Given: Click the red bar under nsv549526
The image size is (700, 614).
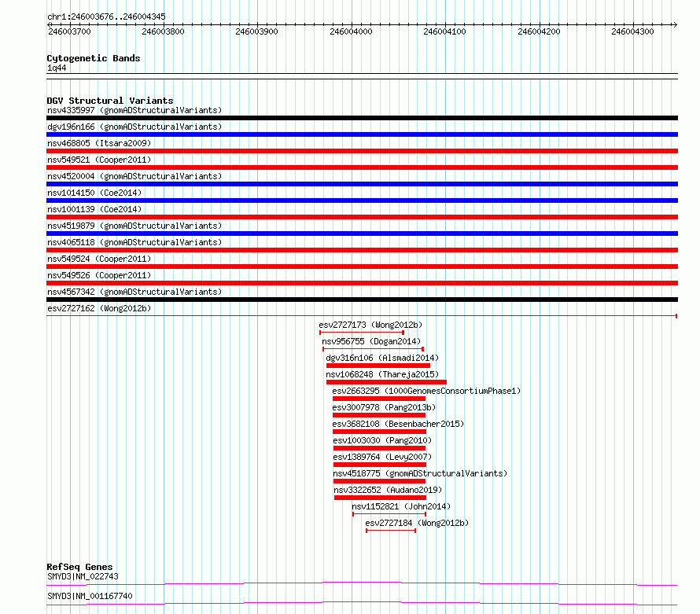Looking at the screenshot, I should tap(362, 283).
